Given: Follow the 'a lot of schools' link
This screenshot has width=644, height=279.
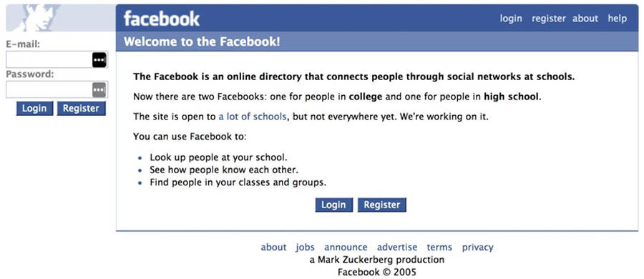Looking at the screenshot, I should 252,117.
